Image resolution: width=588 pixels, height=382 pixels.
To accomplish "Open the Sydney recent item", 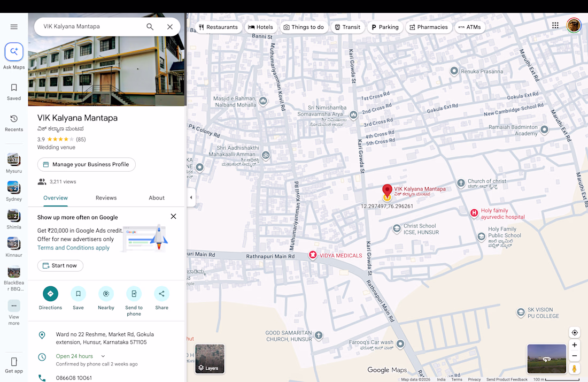I will [x=14, y=191].
